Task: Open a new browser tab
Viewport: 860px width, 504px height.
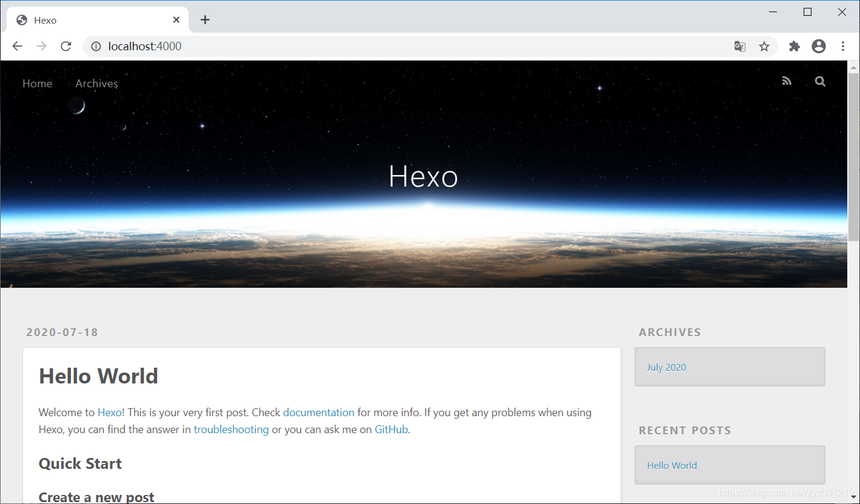Action: [205, 20]
